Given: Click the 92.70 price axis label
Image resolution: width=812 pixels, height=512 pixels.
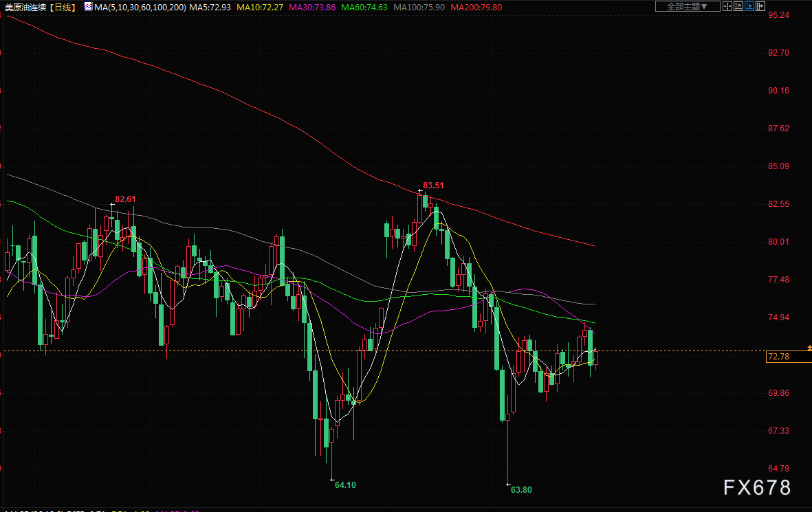Looking at the screenshot, I should [779, 53].
